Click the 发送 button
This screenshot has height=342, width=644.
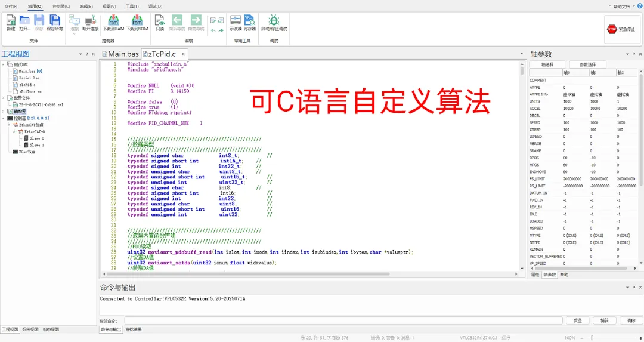577,321
